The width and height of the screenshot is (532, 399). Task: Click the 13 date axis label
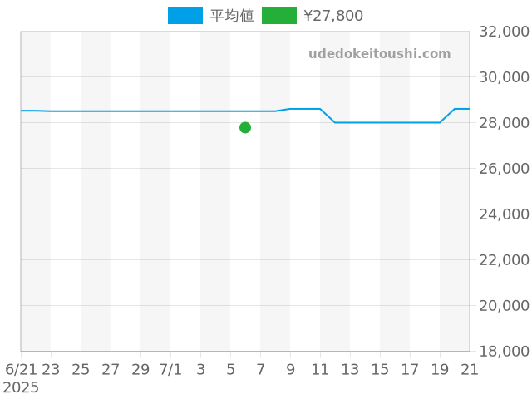[x=350, y=369]
